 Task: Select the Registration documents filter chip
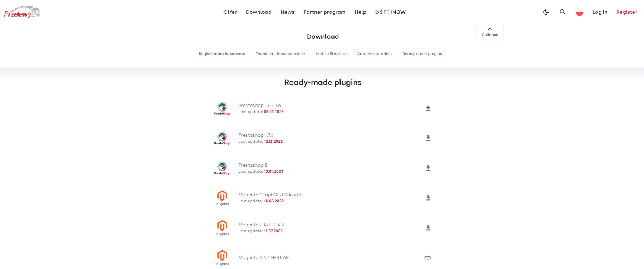click(222, 54)
